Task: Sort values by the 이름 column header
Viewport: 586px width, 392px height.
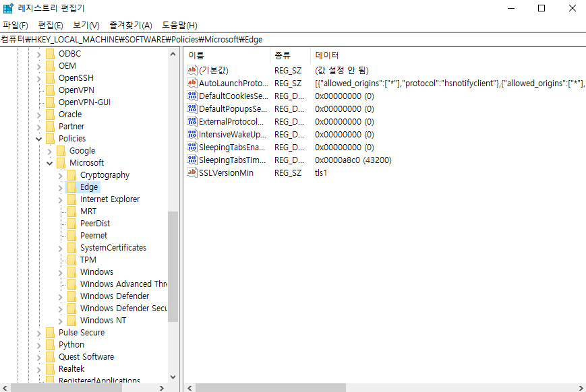Action: point(227,55)
